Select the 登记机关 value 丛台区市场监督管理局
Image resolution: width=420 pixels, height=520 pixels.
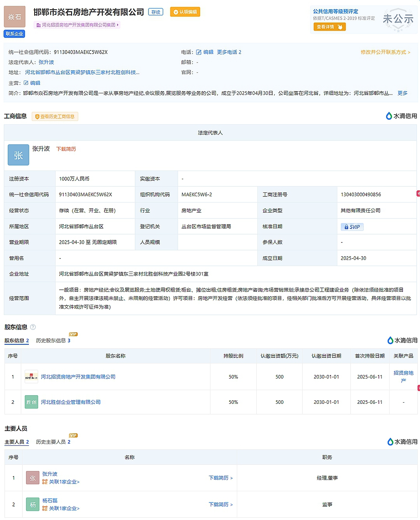click(x=206, y=227)
